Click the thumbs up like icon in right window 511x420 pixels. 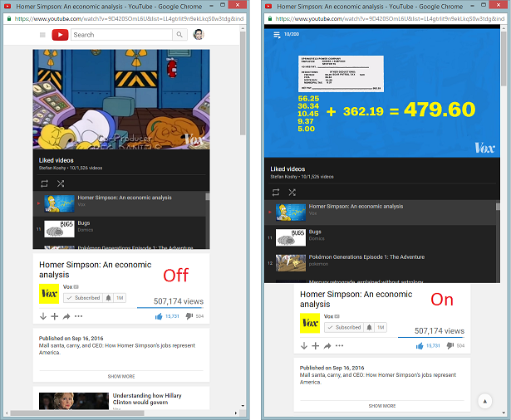click(420, 346)
